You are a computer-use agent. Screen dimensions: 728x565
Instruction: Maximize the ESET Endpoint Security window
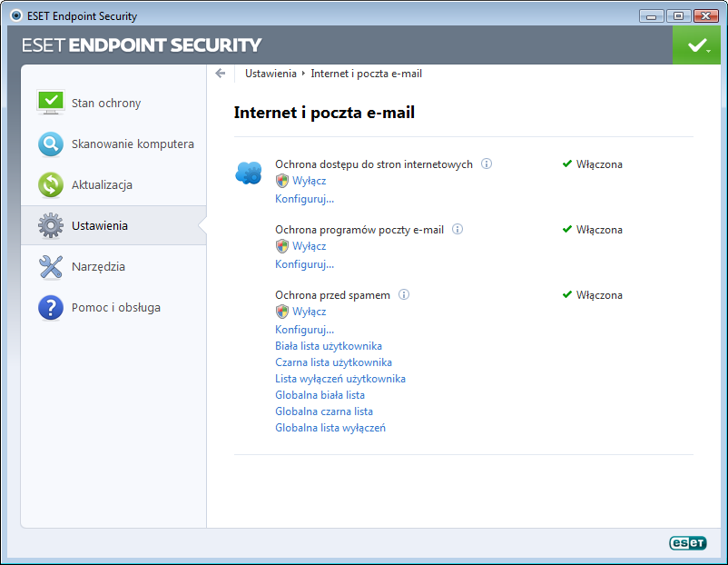pyautogui.click(x=678, y=16)
